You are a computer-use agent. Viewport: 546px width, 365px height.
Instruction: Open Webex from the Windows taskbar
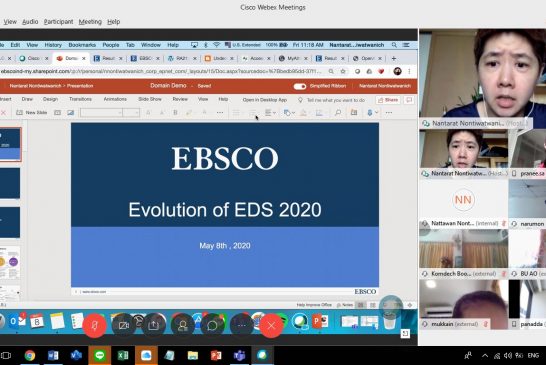[x=262, y=355]
